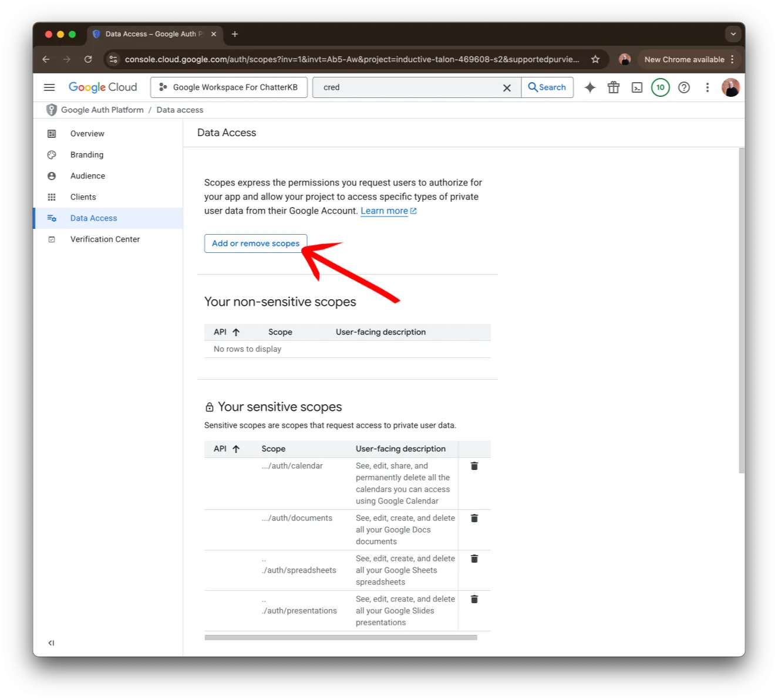Select the ./auth/spreadsheets scope text

point(299,570)
